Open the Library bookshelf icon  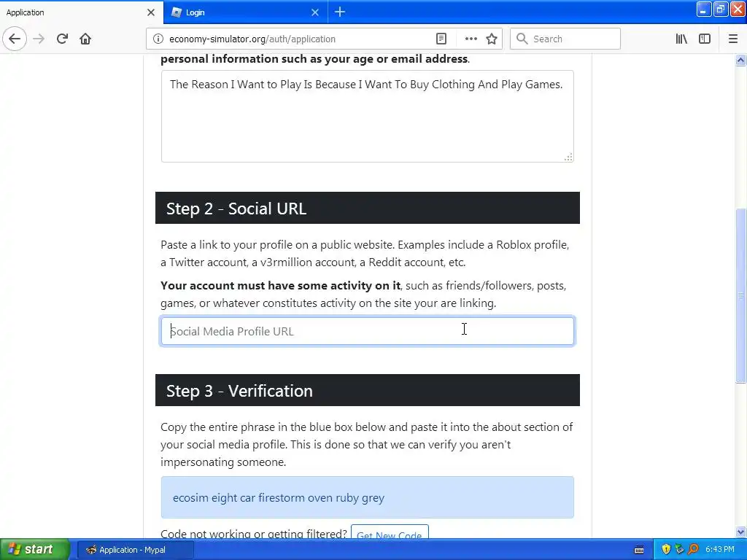click(681, 39)
